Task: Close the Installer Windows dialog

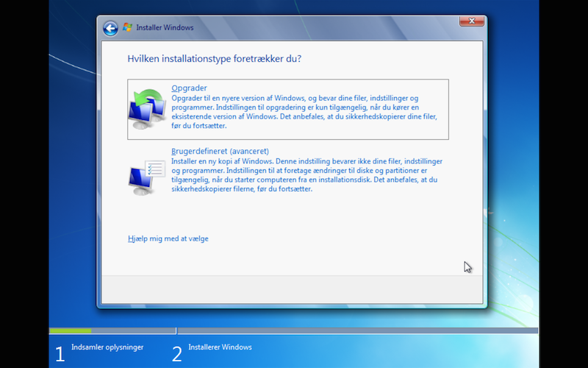Action: point(472,21)
